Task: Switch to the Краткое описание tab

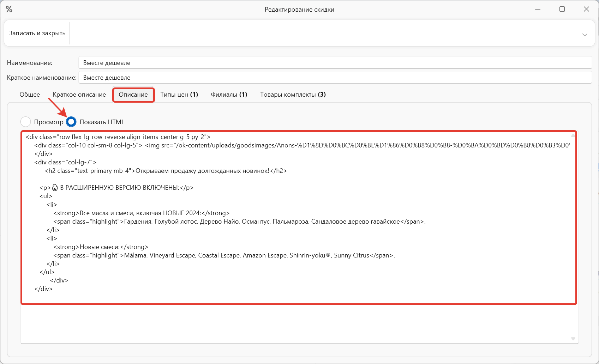Action: pyautogui.click(x=79, y=95)
